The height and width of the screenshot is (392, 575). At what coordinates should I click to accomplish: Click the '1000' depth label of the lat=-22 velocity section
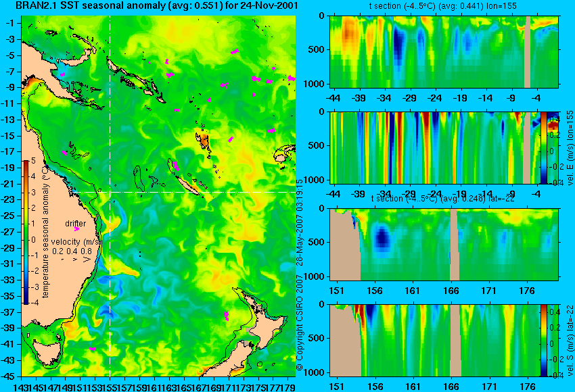(314, 372)
